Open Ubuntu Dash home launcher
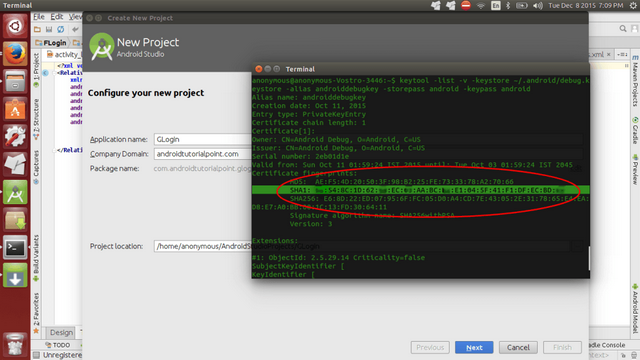Image resolution: width=640 pixels, height=360 pixels. 15,27
